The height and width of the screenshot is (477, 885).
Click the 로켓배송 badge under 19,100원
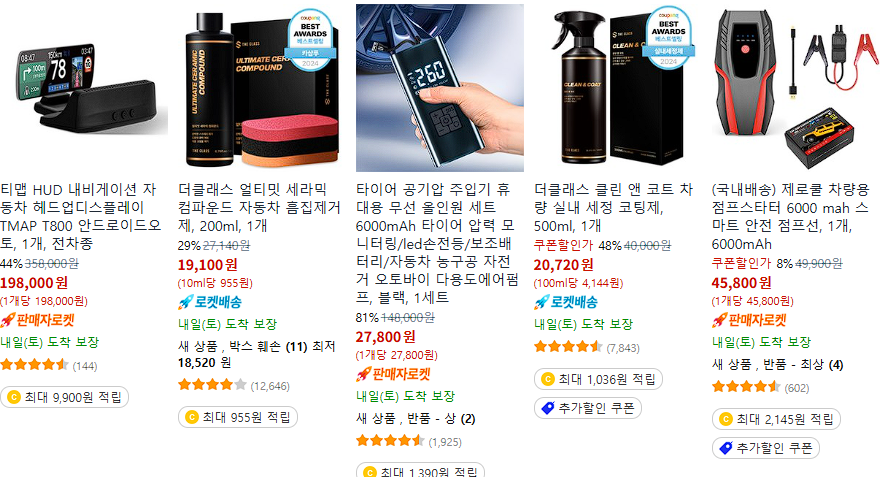210,302
